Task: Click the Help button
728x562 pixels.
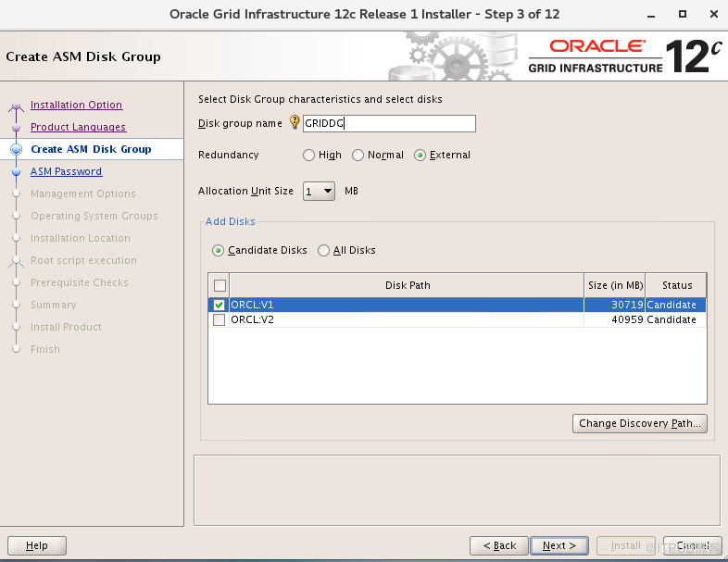Action: point(37,545)
